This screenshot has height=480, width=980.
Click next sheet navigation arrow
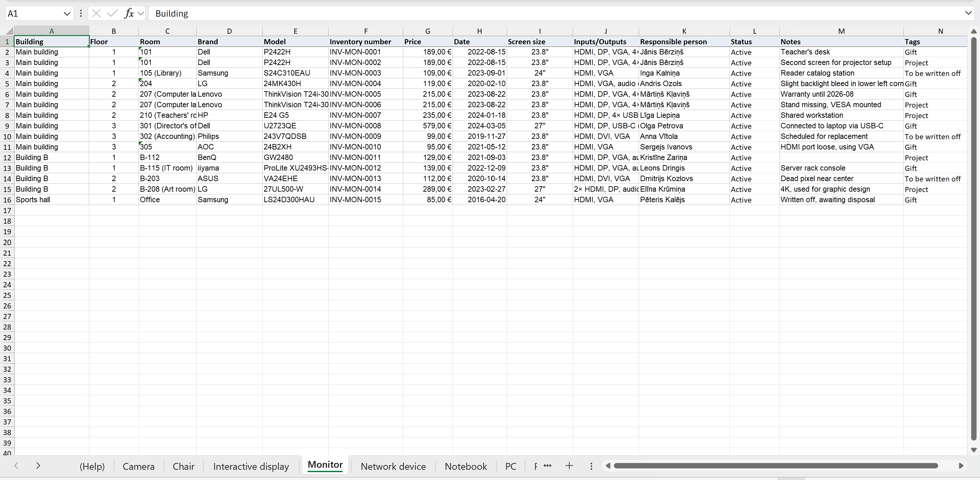pyautogui.click(x=38, y=466)
